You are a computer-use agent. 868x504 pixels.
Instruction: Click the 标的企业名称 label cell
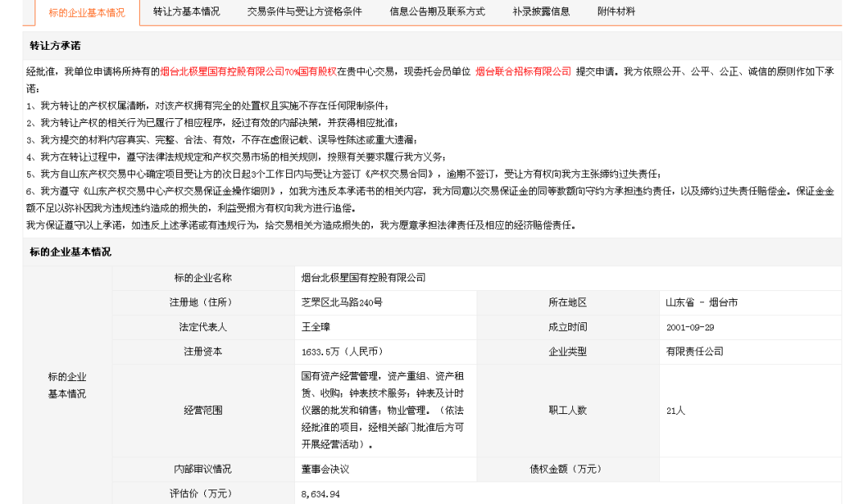click(x=203, y=278)
